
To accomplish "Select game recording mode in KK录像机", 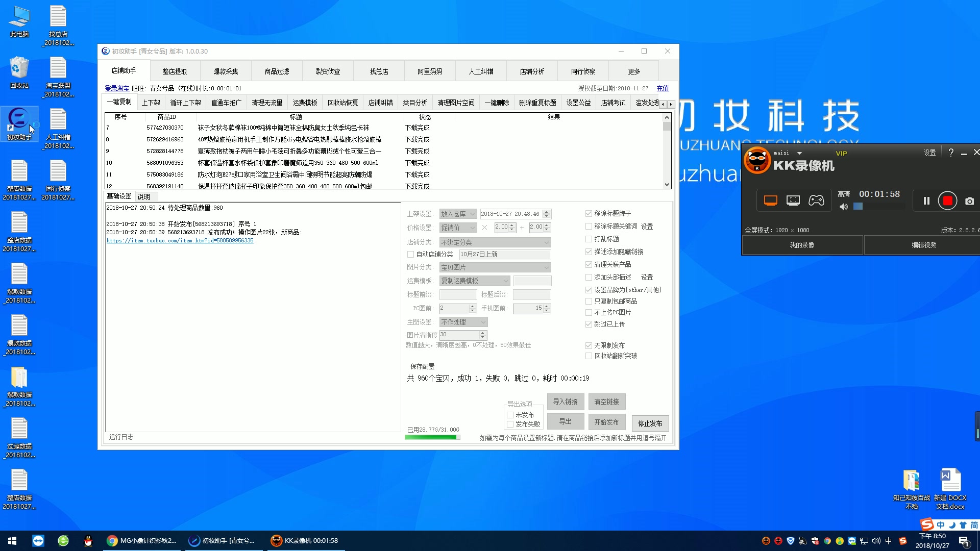I will 816,201.
